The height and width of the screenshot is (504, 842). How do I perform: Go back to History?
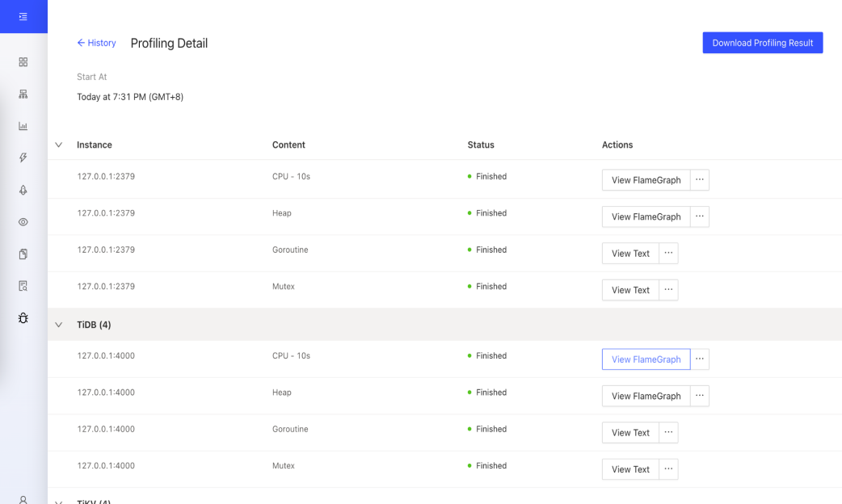(96, 43)
